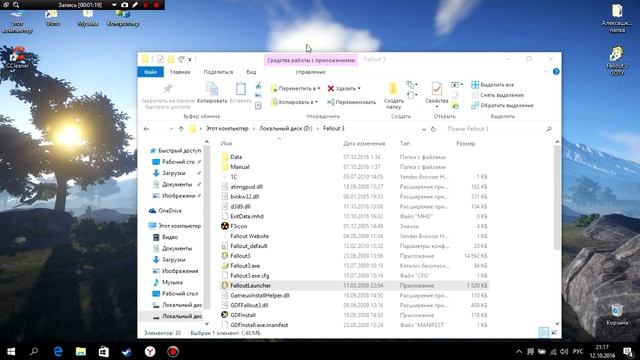Click the Back navigation arrow

pos(147,129)
